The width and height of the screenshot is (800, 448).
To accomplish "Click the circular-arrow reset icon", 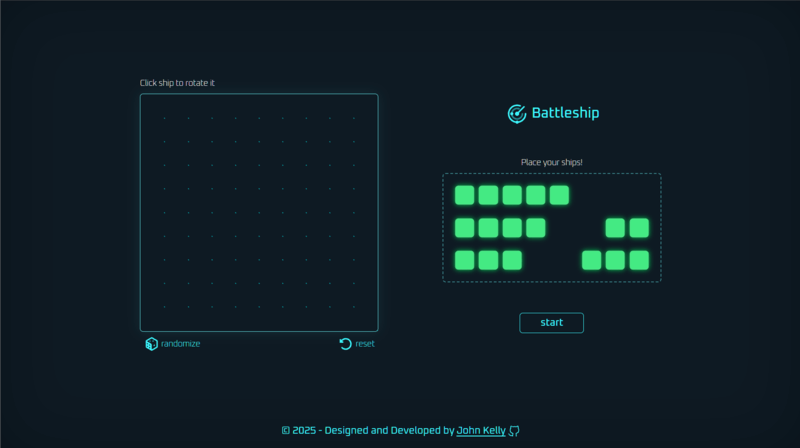I will pyautogui.click(x=345, y=344).
